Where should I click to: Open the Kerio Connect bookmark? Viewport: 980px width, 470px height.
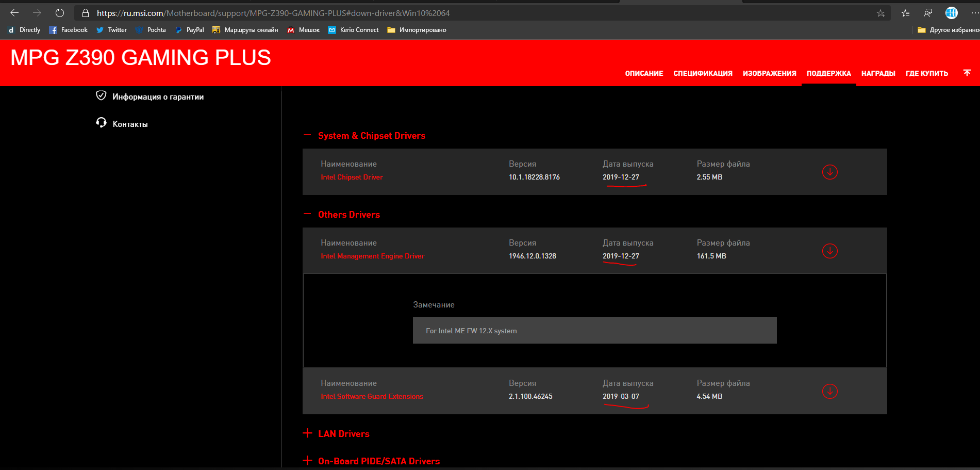point(353,30)
